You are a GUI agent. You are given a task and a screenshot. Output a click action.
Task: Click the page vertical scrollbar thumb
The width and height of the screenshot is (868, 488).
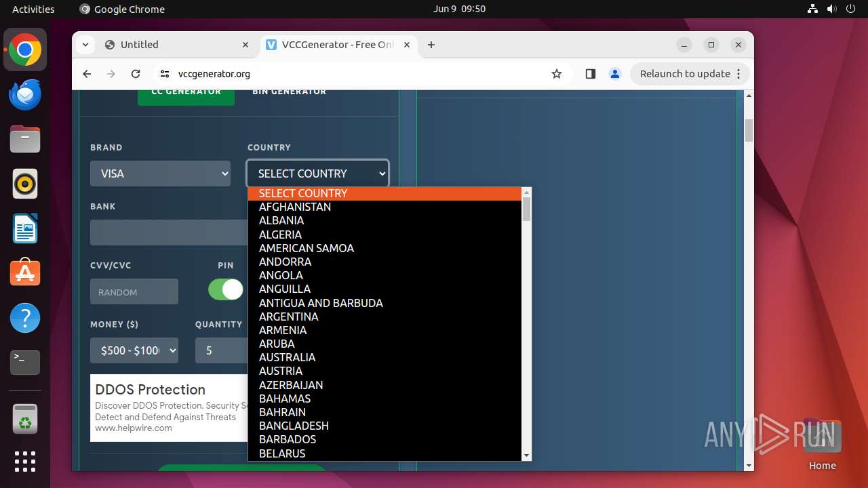tap(749, 130)
